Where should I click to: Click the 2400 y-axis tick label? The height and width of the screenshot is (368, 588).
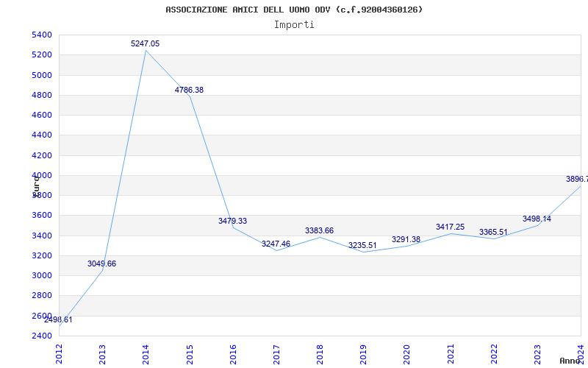click(42, 336)
